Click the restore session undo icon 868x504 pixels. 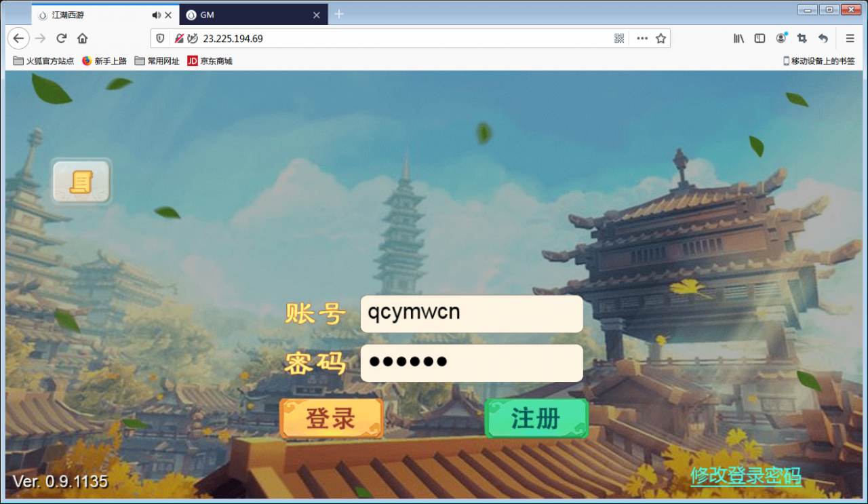click(x=823, y=39)
